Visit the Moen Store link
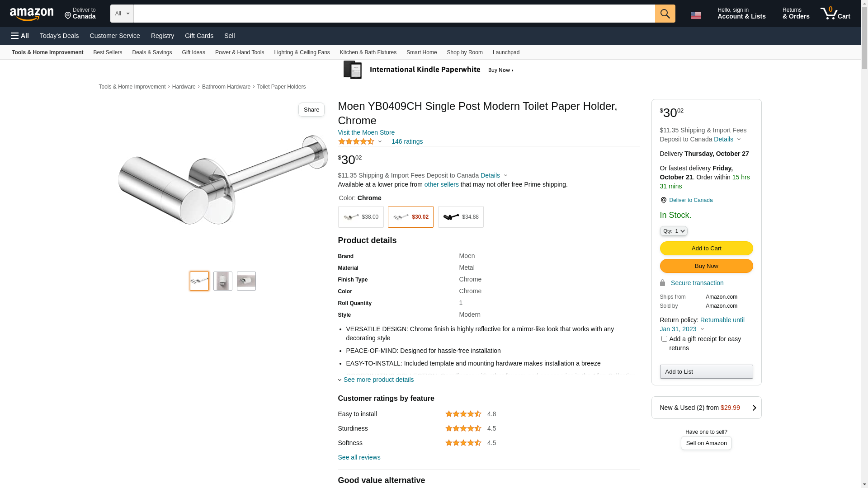Screen dimensions: 868x488 coord(366,132)
